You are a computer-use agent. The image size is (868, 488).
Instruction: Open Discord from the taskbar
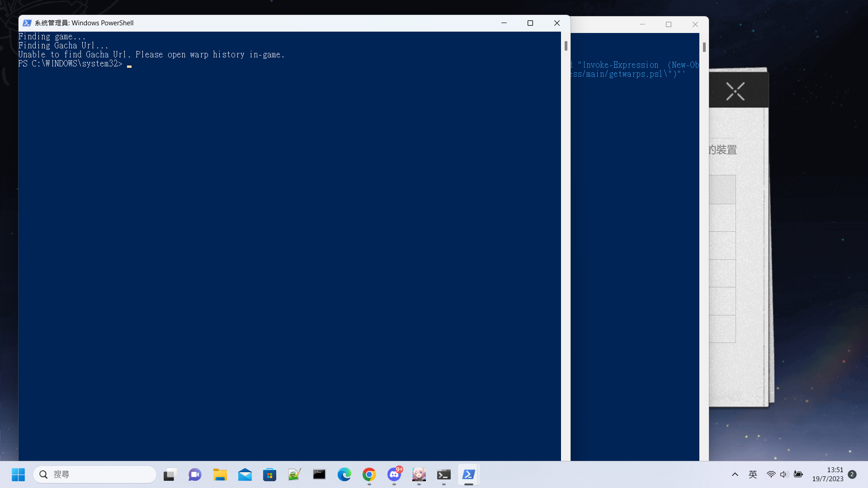pos(394,474)
